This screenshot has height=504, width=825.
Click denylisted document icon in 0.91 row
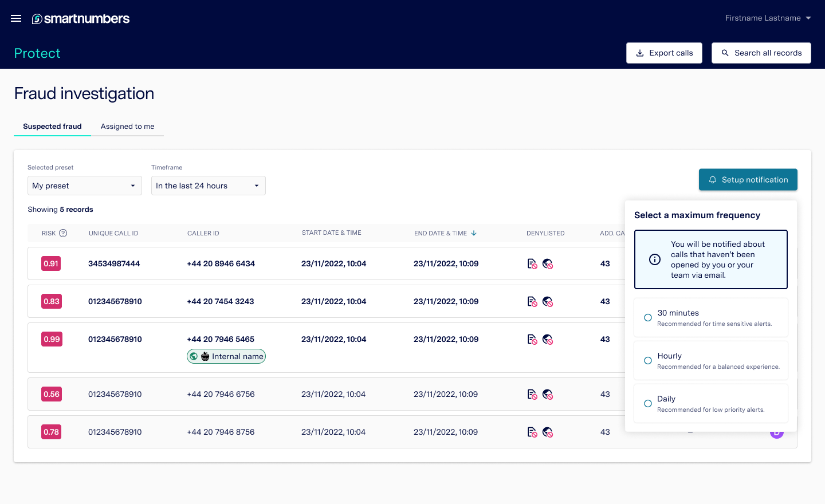click(532, 263)
